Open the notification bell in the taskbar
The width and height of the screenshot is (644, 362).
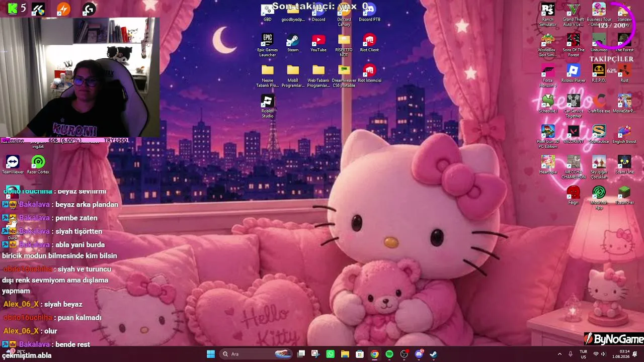[x=635, y=354]
